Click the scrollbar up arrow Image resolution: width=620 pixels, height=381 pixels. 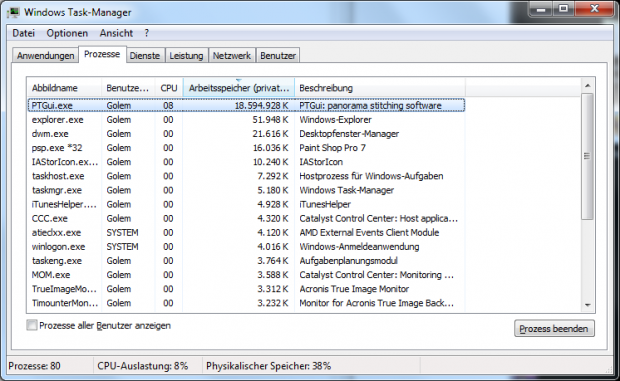click(x=588, y=85)
